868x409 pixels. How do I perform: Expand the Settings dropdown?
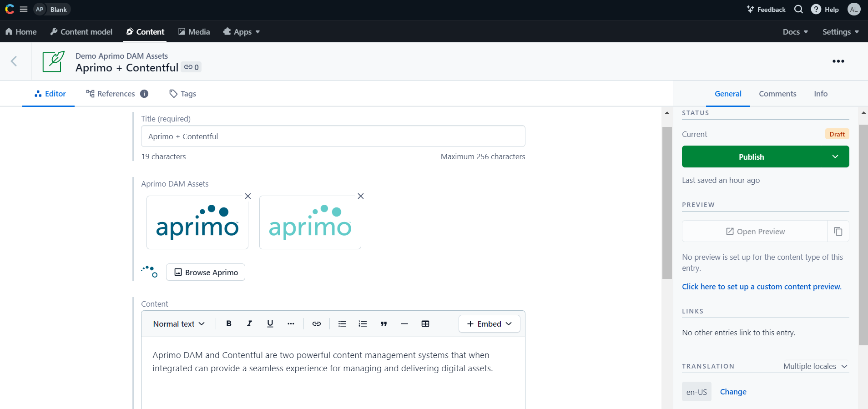tap(840, 32)
